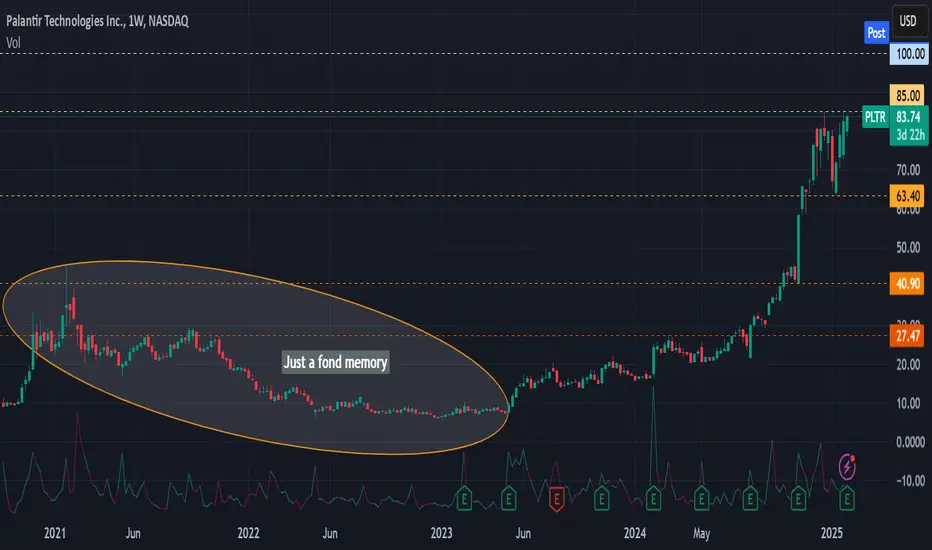Click the 2021 time axis label

(55, 533)
